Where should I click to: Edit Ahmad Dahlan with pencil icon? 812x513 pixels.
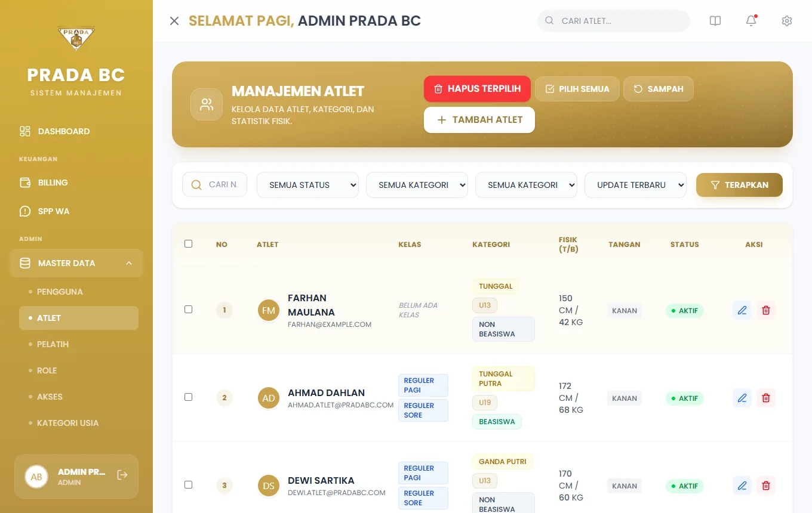742,398
